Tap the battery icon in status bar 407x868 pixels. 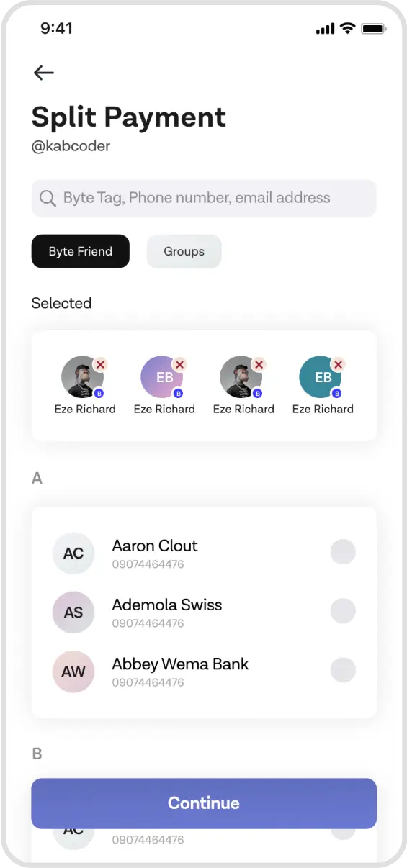point(374,29)
